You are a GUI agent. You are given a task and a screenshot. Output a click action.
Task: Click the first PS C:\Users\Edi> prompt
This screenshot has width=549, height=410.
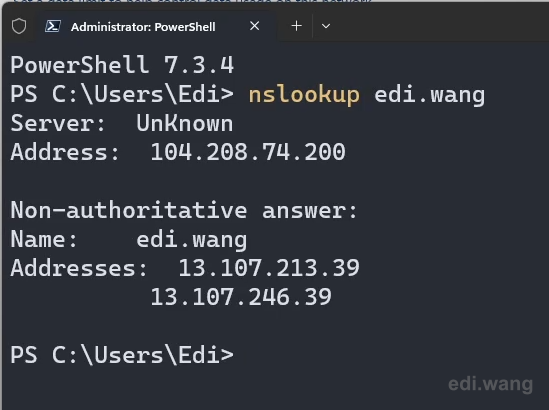(x=122, y=95)
